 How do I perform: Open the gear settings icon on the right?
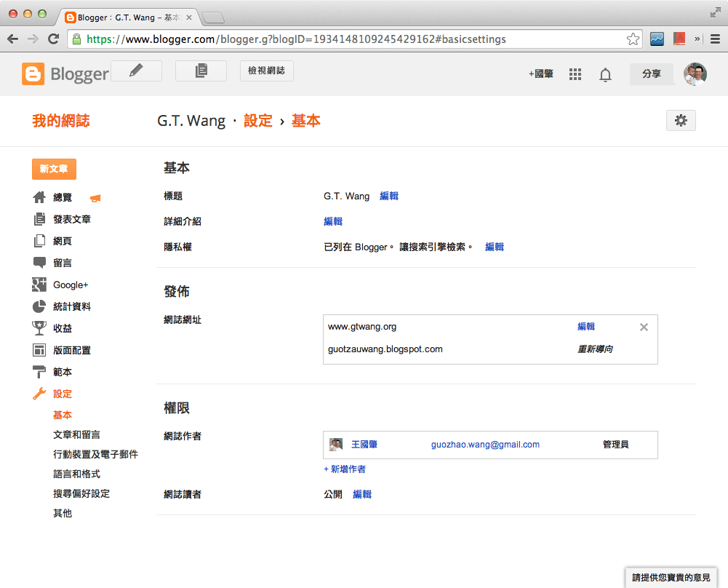681,120
